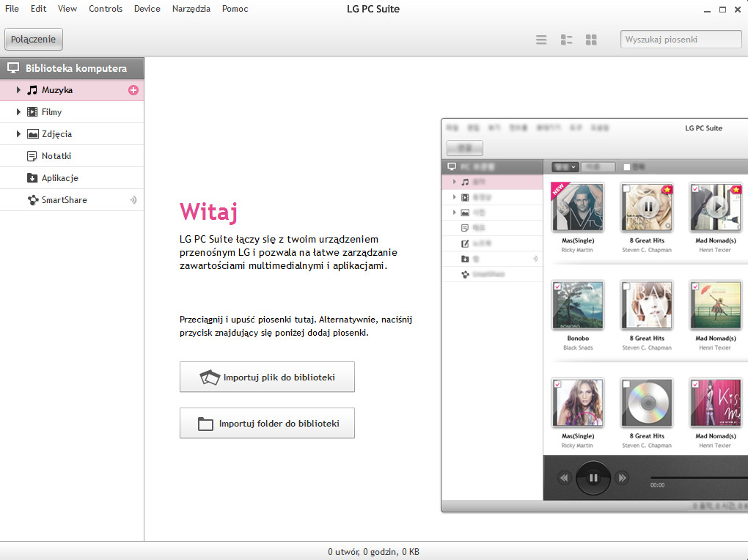
Task: Switch to list view icon
Action: tap(541, 40)
